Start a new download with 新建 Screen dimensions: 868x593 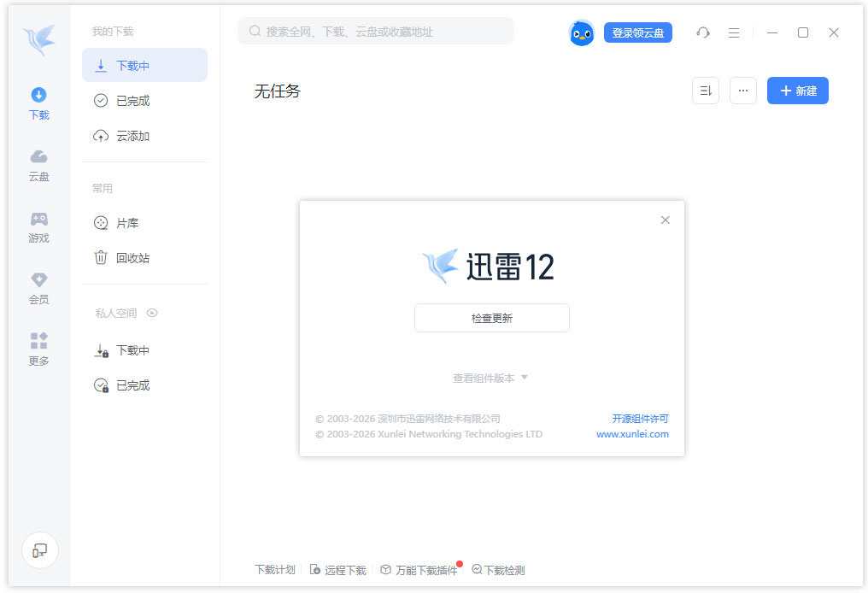[797, 91]
